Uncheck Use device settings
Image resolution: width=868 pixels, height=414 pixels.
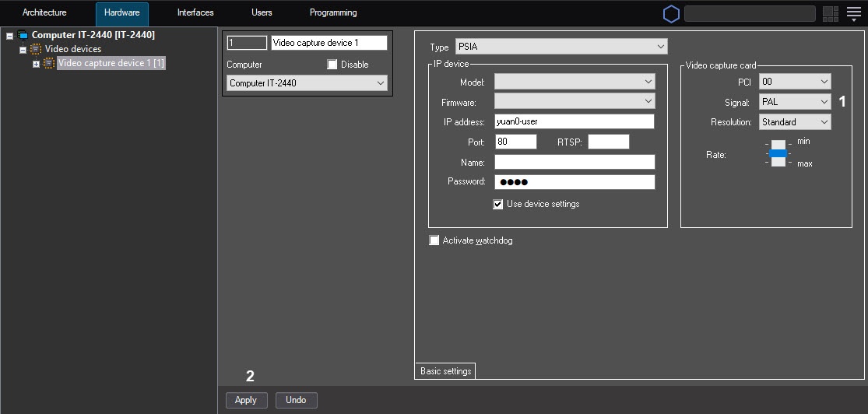(498, 204)
